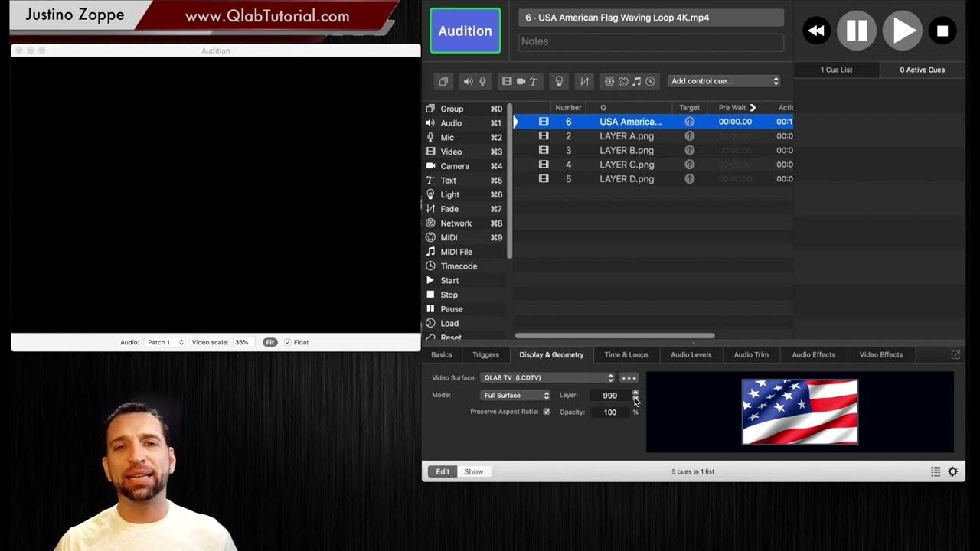980x551 pixels.
Task: Open the Add control cue dropdown
Action: 724,81
